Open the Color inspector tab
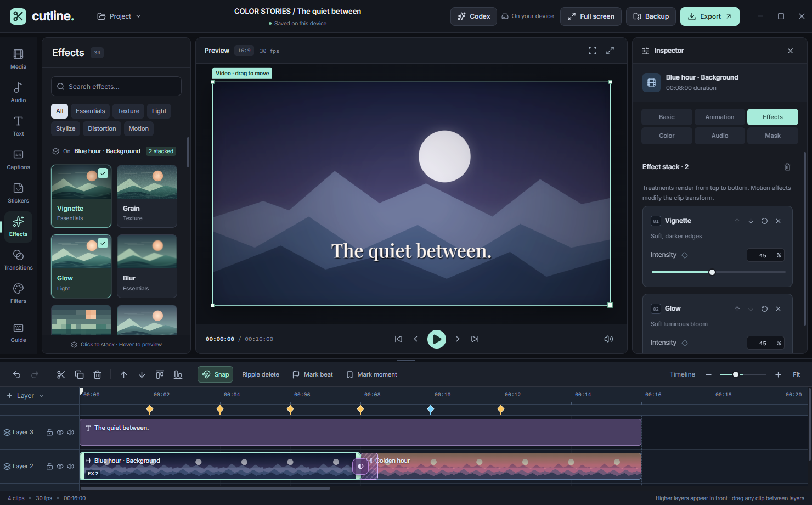Viewport: 812px width, 505px height. coord(667,136)
